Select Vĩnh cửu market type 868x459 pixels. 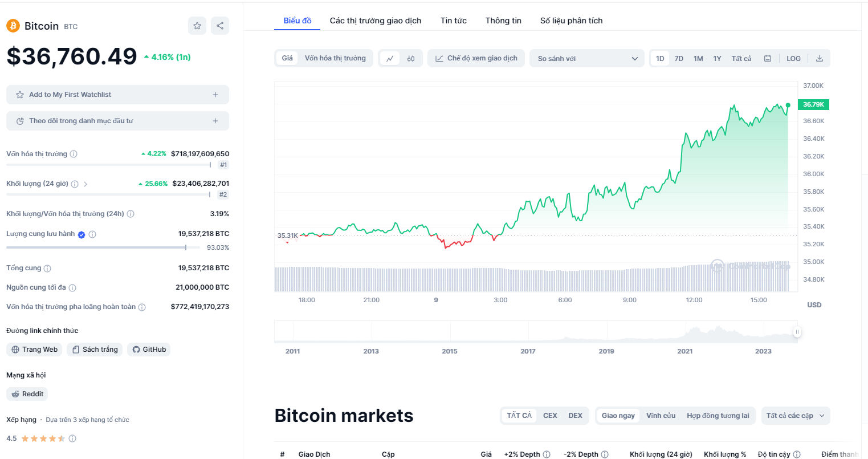point(661,416)
